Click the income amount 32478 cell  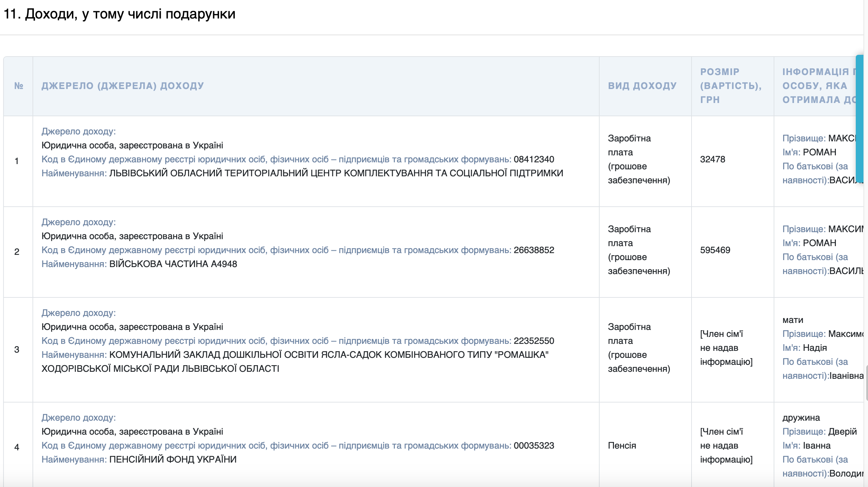coord(713,160)
